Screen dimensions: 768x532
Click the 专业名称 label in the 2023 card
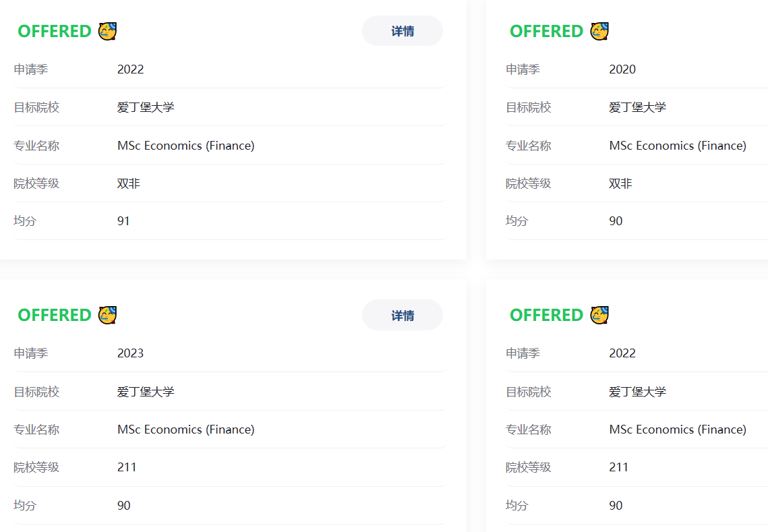point(36,430)
